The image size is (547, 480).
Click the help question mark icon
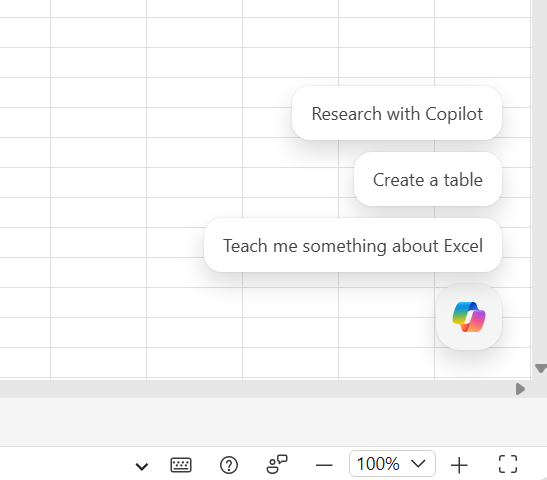click(229, 465)
